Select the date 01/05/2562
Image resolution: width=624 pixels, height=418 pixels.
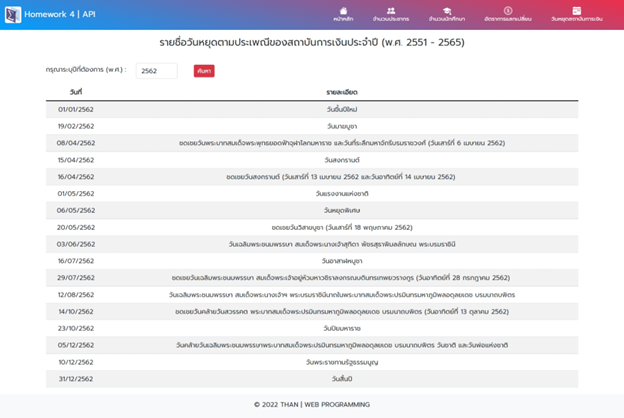coord(76,193)
